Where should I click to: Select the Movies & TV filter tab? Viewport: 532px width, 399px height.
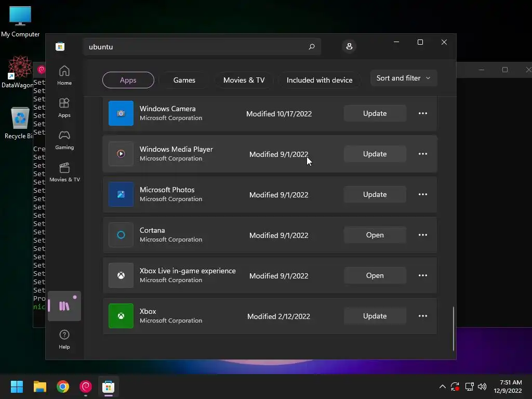tap(244, 80)
